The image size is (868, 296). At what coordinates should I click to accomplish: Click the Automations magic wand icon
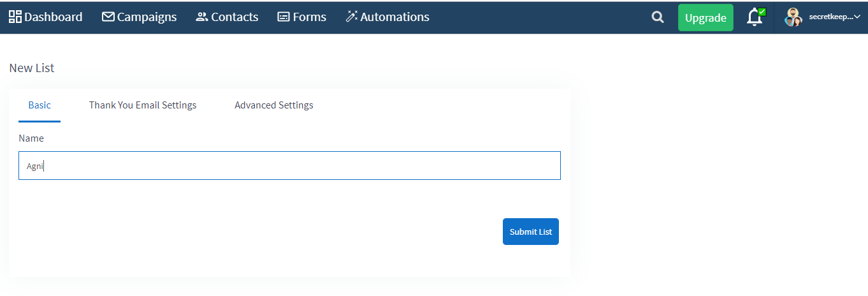pos(352,17)
